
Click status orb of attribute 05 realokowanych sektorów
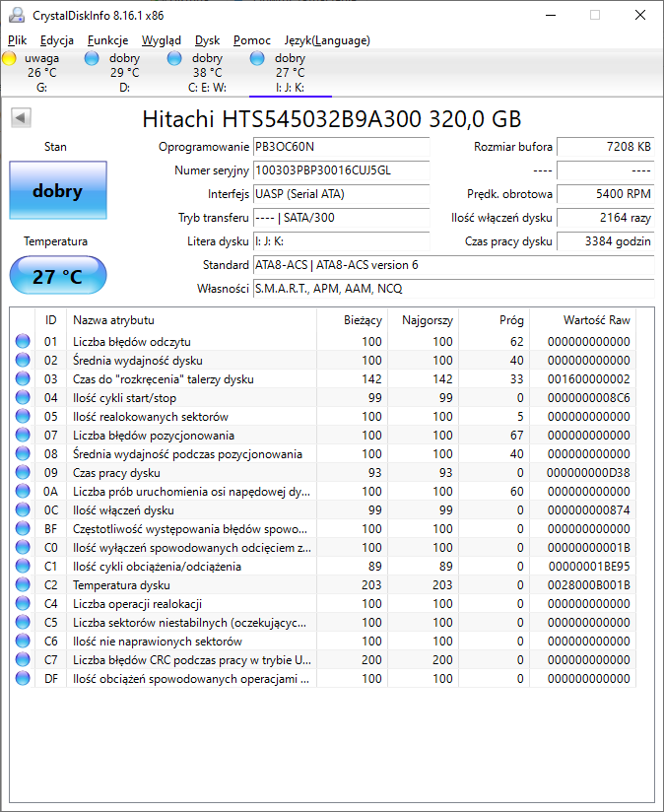tap(23, 416)
